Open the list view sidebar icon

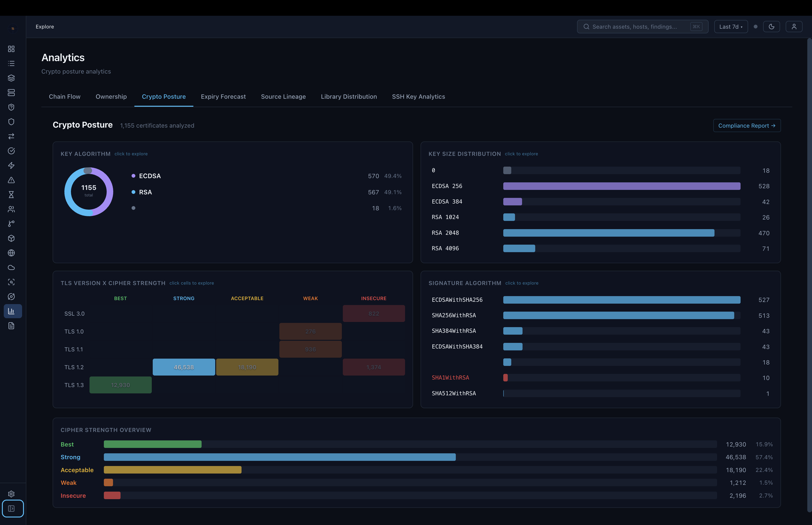point(11,63)
